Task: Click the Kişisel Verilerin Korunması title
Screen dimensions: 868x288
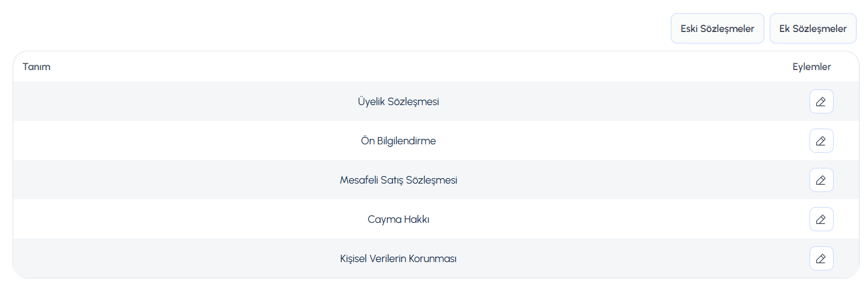Action: click(398, 258)
